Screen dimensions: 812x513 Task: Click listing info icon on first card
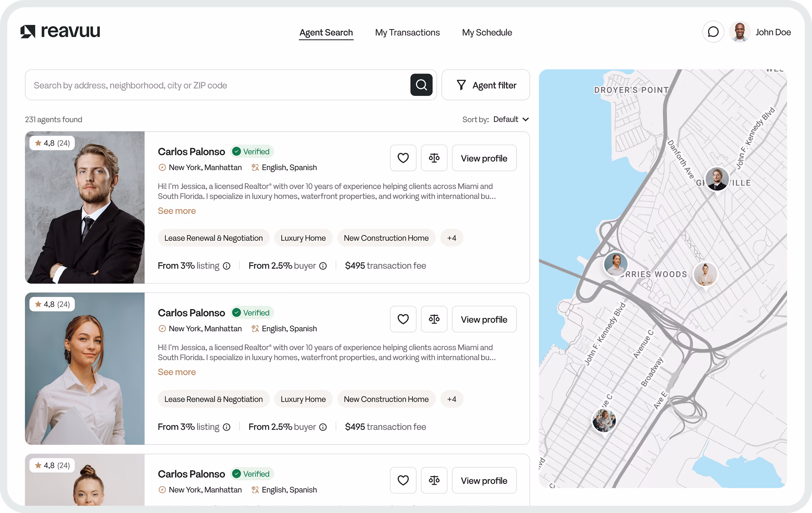[227, 266]
